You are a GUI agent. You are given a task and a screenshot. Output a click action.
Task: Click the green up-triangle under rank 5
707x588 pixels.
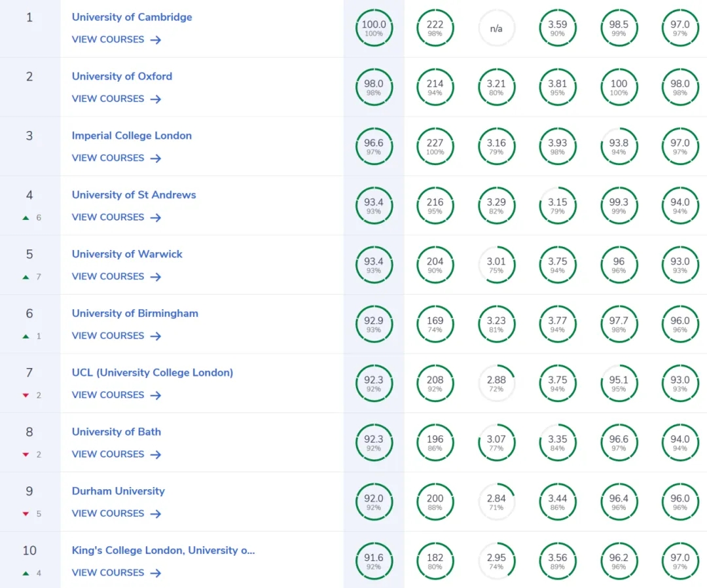(26, 277)
